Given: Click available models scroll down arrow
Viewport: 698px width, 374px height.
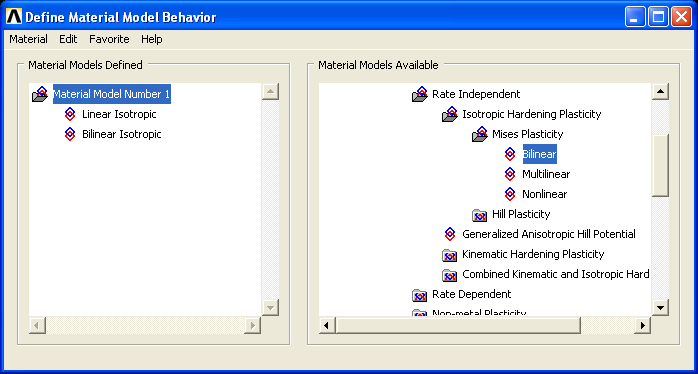Looking at the screenshot, I should click(660, 307).
